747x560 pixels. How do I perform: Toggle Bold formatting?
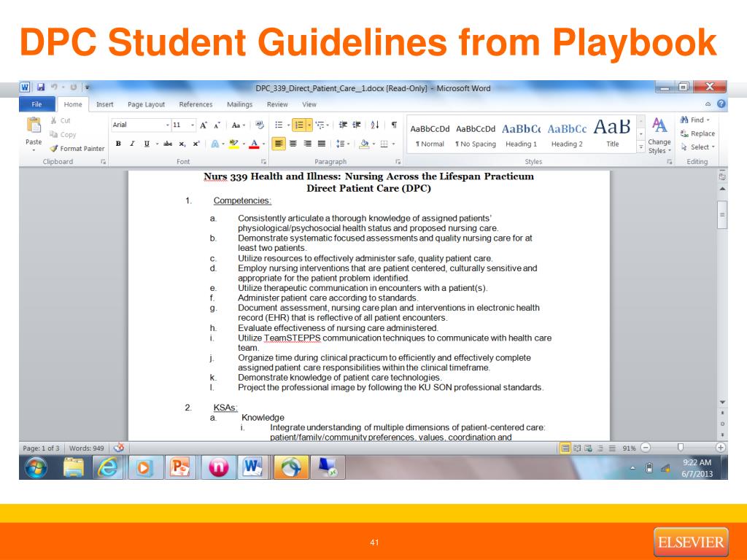(x=118, y=144)
